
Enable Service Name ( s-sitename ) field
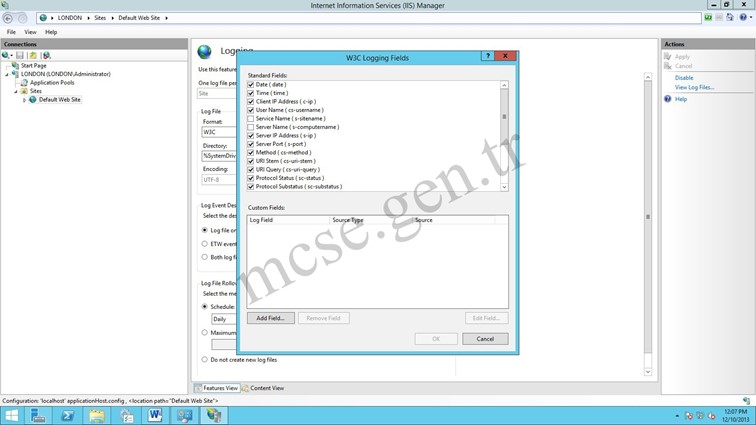pyautogui.click(x=251, y=119)
